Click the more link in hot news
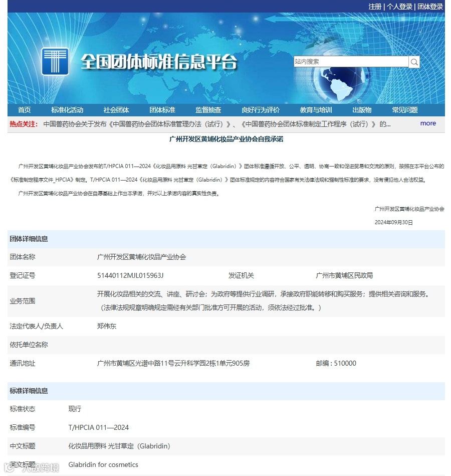This screenshot has height=476, width=451. coord(428,123)
